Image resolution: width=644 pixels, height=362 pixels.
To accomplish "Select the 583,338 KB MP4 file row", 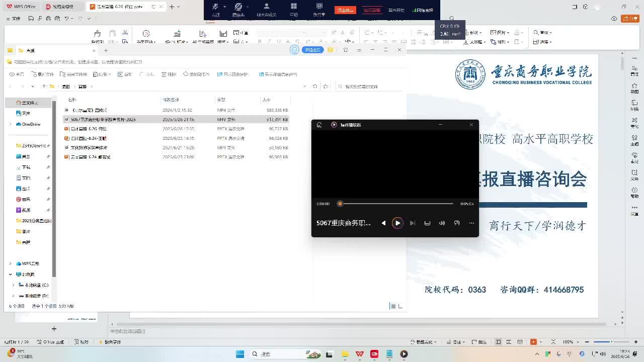I will pyautogui.click(x=176, y=110).
